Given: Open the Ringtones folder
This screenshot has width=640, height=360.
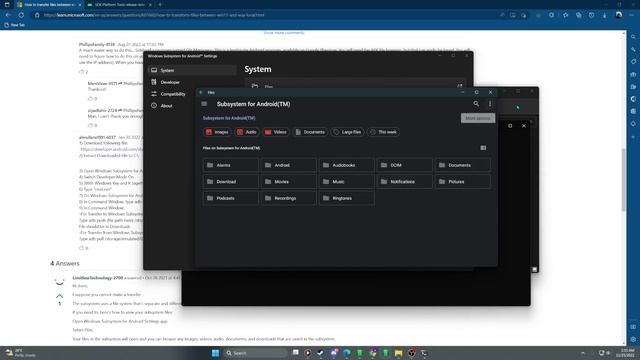Looking at the screenshot, I should 347,198.
